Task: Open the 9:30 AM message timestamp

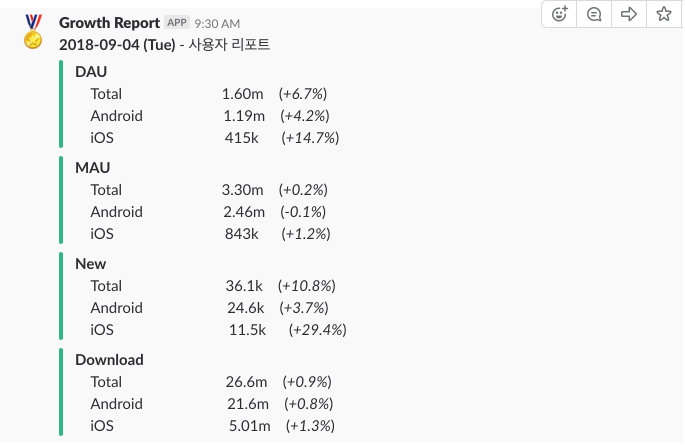Action: click(x=217, y=24)
